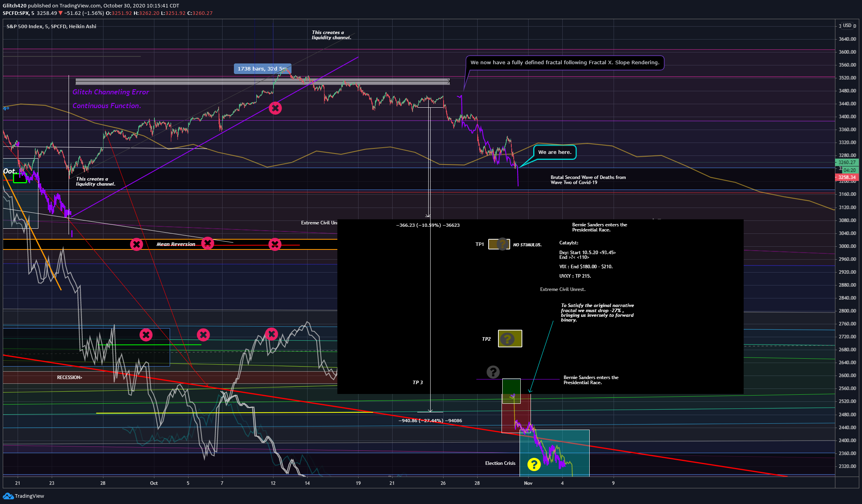Click the '26' date on time axis
The height and width of the screenshot is (504, 862).
443,483
